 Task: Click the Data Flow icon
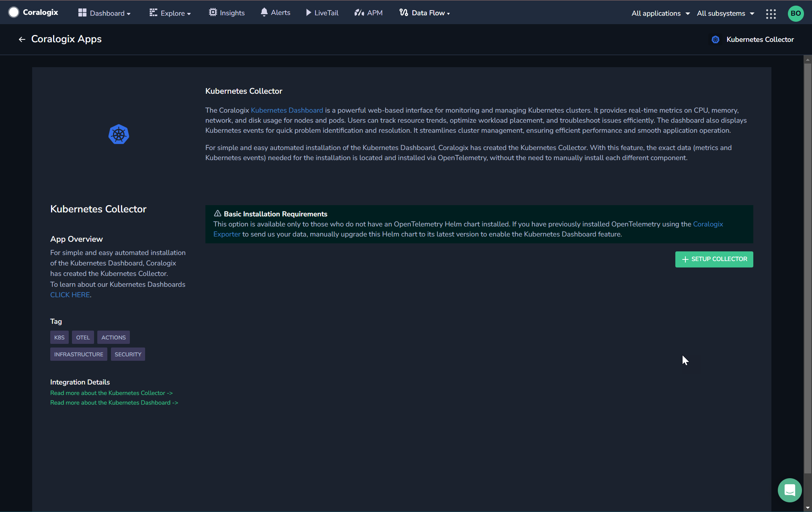pos(404,12)
